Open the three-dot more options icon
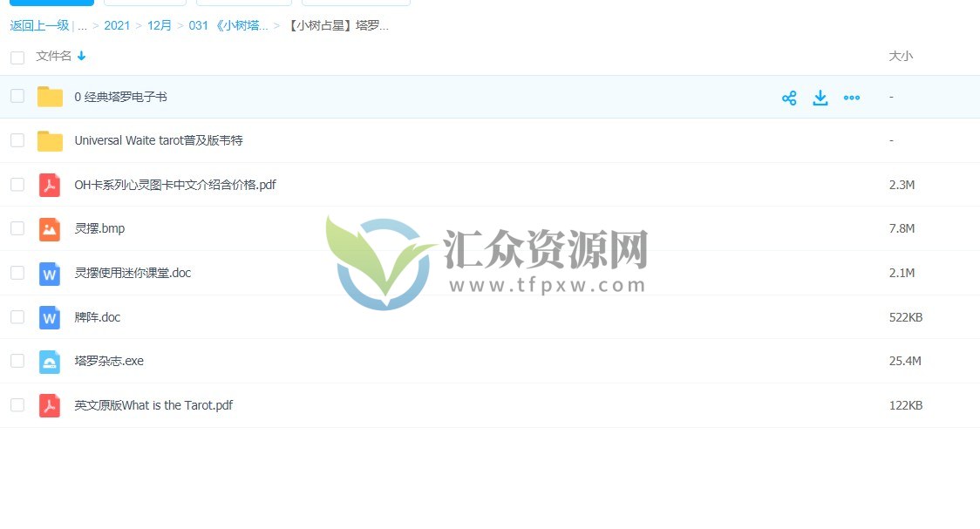 (852, 98)
